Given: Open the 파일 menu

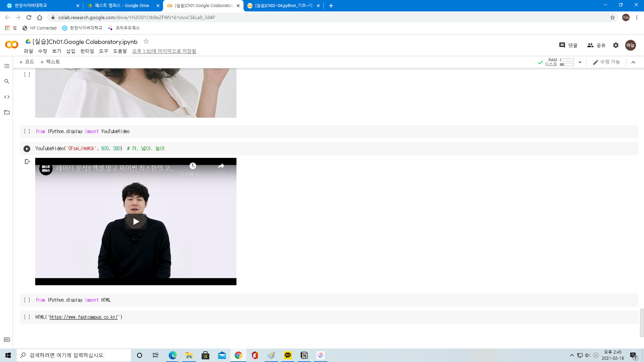Looking at the screenshot, I should tap(28, 51).
